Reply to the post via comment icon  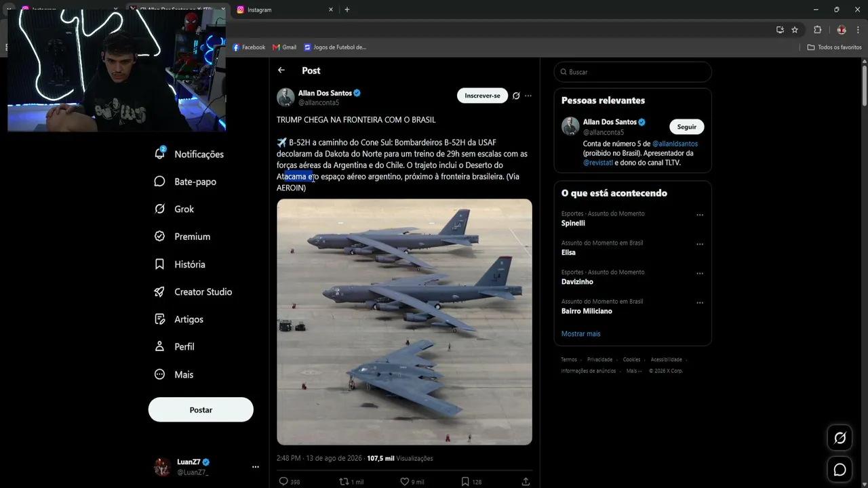point(283,481)
